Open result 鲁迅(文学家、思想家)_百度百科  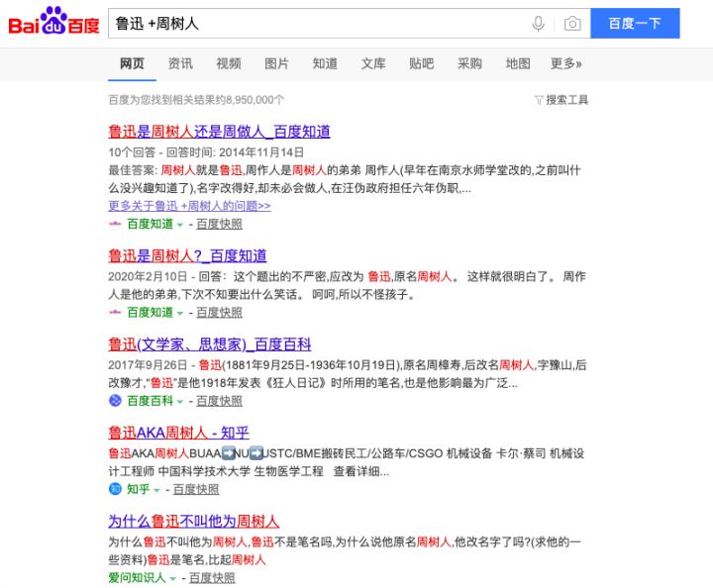(x=210, y=344)
